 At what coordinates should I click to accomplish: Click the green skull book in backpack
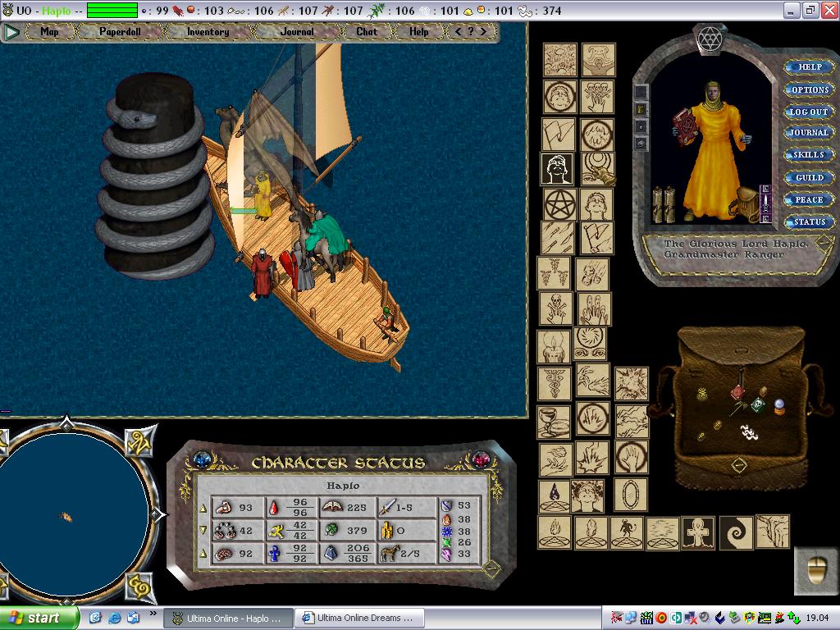pos(757,404)
